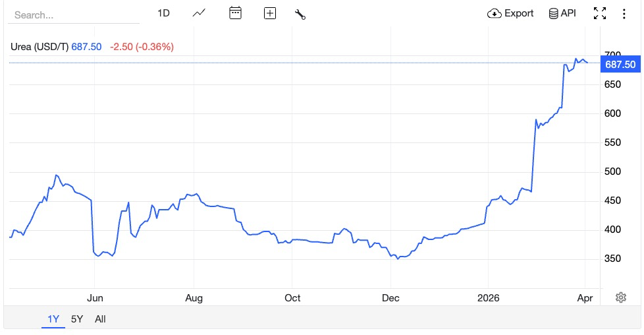Open the calendar date range picker
This screenshot has height=335, width=644.
[x=235, y=13]
